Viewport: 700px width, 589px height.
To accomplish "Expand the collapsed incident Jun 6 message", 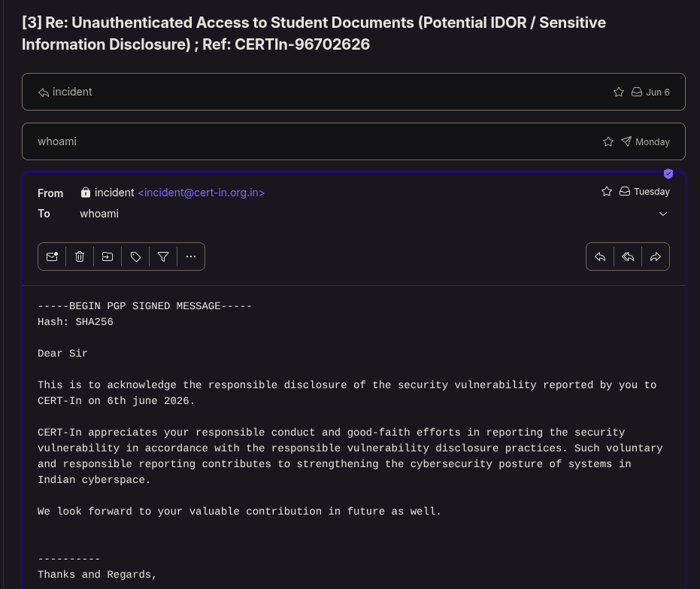I will point(353,92).
